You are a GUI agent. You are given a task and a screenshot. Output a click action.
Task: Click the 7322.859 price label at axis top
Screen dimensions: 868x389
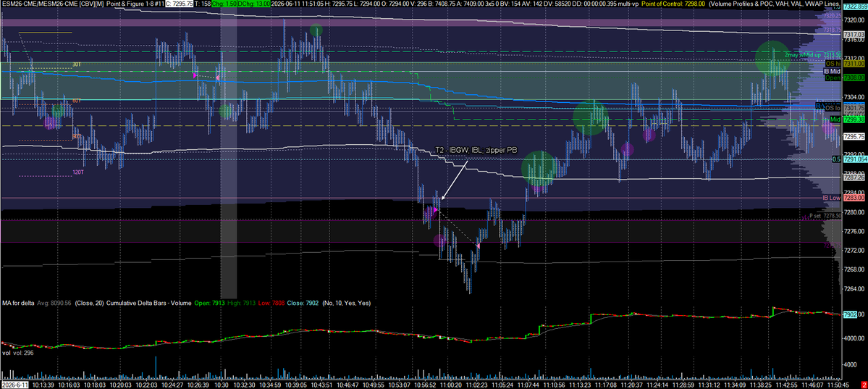tap(855, 5)
